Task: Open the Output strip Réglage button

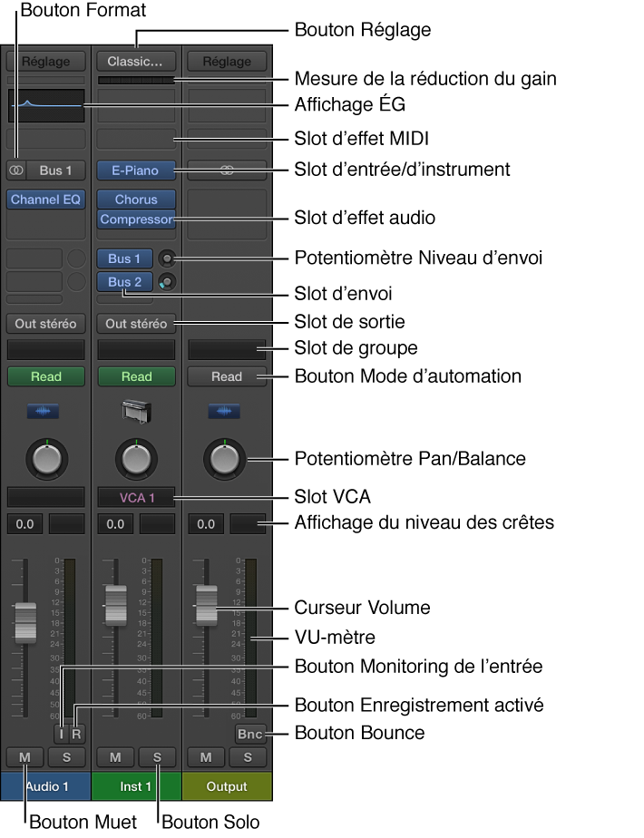Action: pos(227,62)
